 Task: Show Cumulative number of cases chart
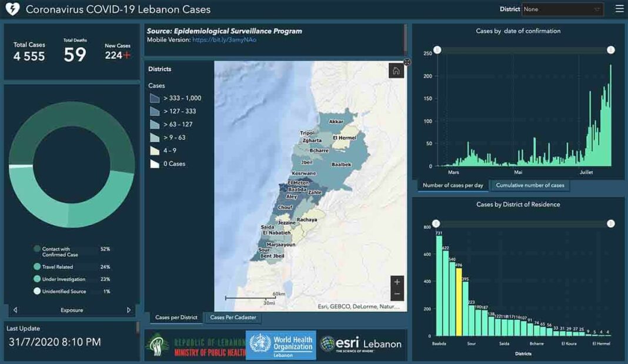click(x=530, y=185)
